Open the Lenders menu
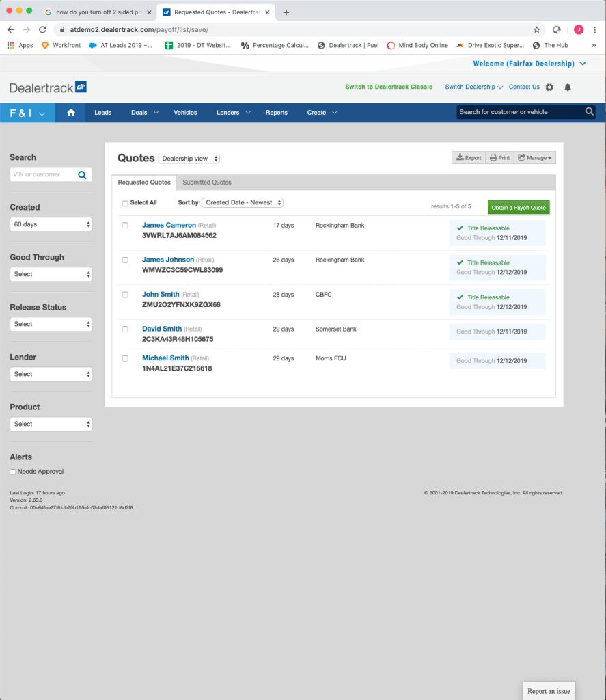 pos(234,113)
